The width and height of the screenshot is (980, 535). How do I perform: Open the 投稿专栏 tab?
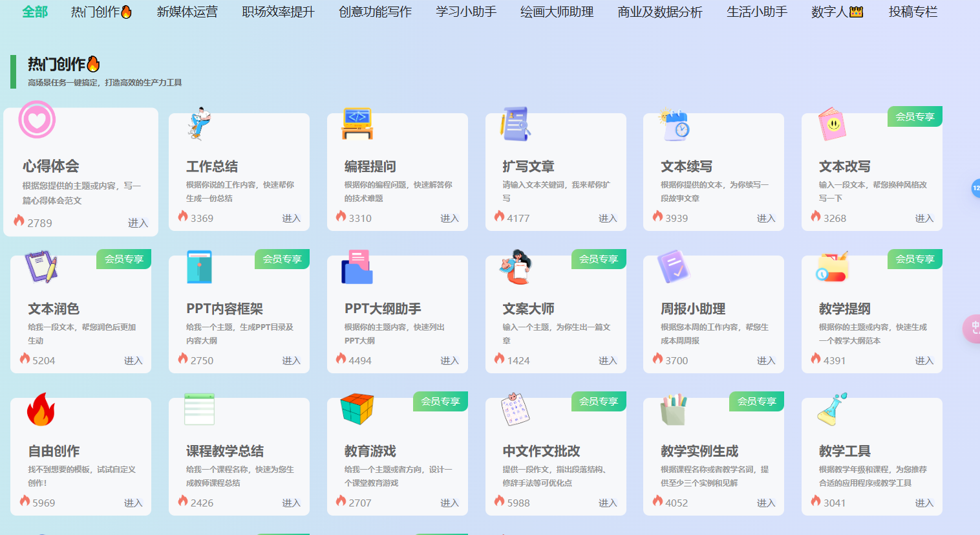click(912, 11)
